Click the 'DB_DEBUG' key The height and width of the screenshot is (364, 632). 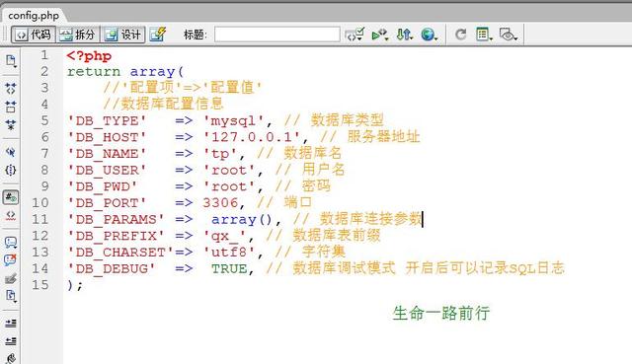click(x=111, y=269)
